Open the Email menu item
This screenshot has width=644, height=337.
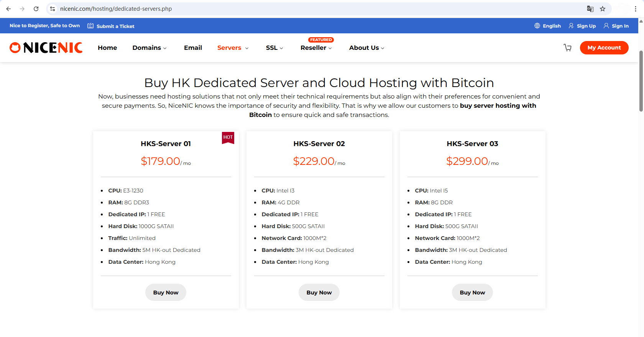(x=193, y=48)
